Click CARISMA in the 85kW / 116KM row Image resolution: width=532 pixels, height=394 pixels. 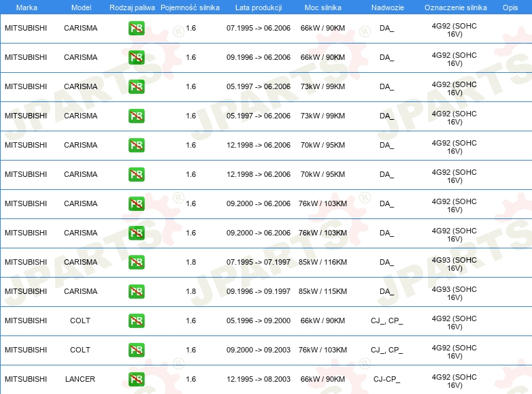coord(81,263)
